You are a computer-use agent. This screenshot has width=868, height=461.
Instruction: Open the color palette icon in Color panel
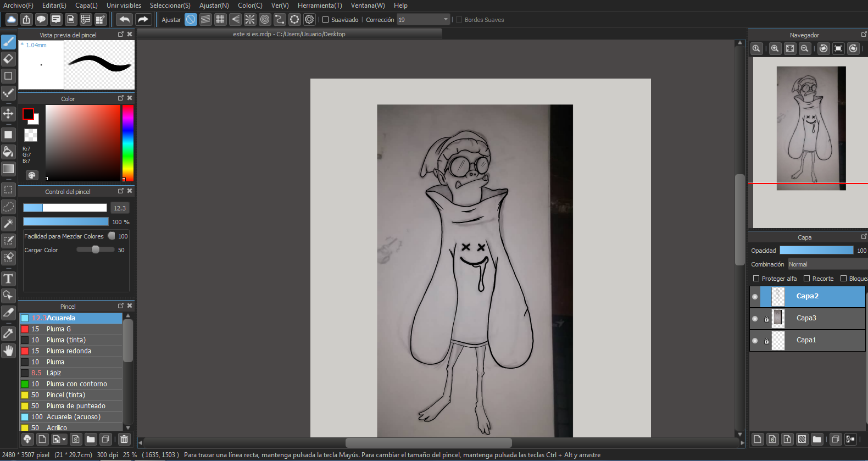click(32, 175)
